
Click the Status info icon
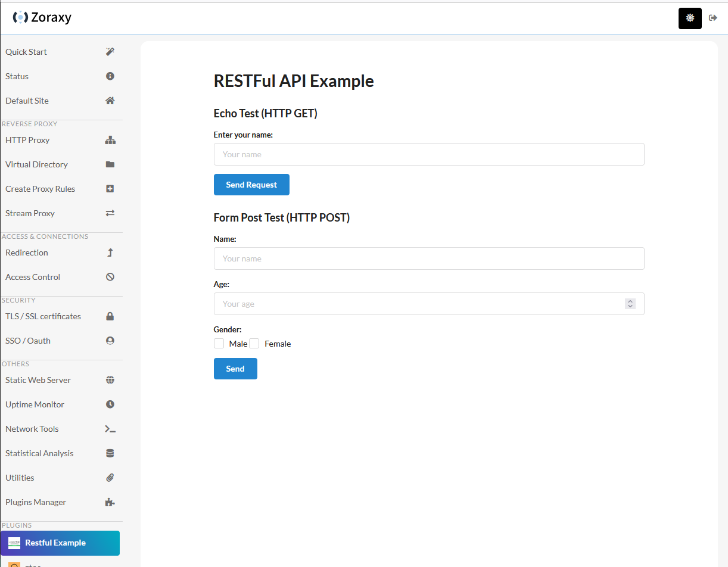(110, 76)
